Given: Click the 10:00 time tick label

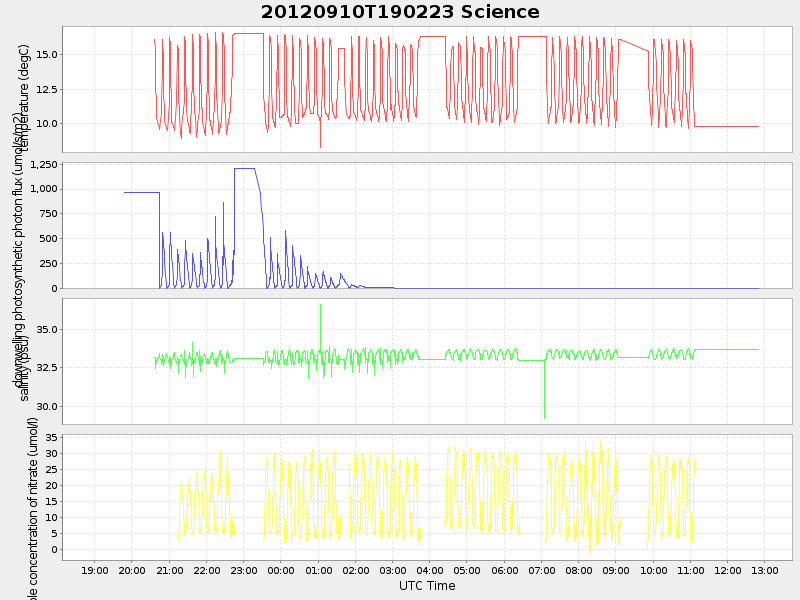Looking at the screenshot, I should [x=654, y=570].
